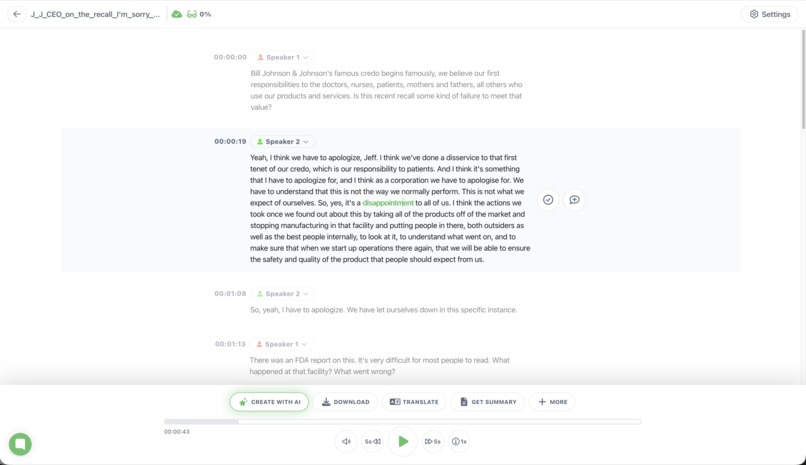Screen dimensions: 806x465
Task: Click paragraph There was an FDA report
Action: [379, 366]
